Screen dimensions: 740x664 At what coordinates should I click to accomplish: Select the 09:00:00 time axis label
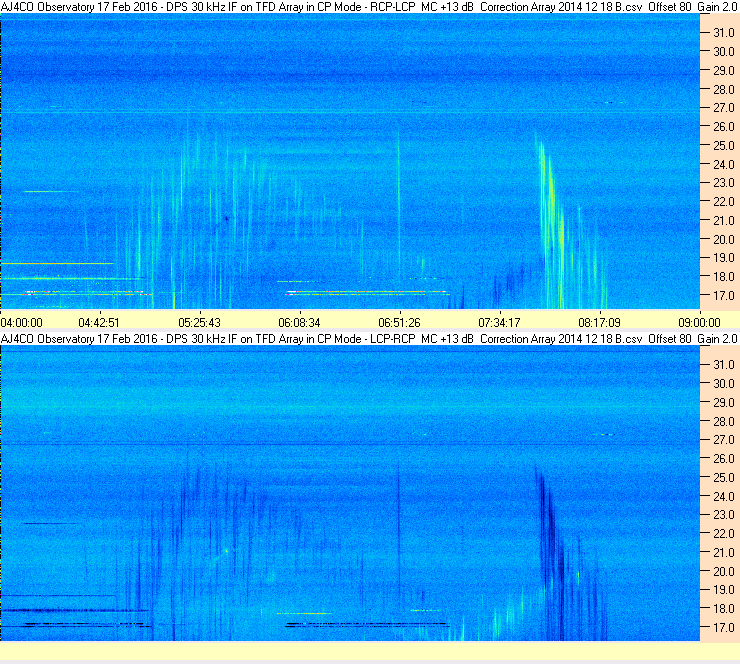699,323
